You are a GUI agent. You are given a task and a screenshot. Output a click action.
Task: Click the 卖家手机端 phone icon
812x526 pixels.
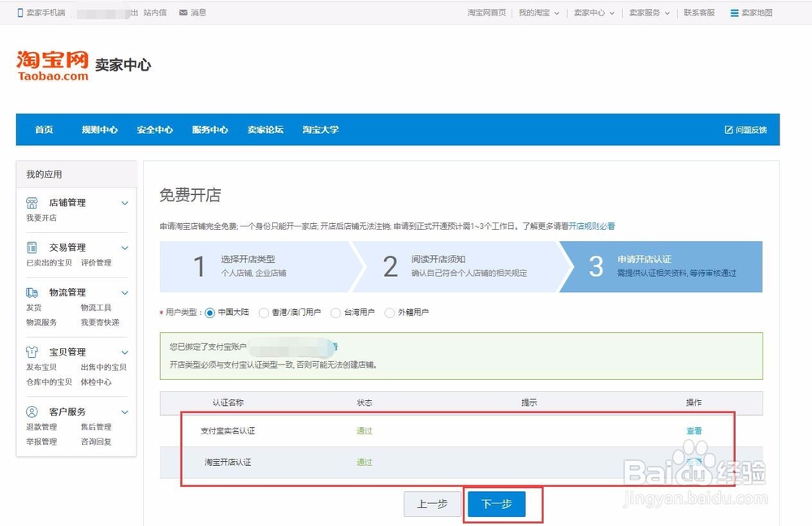20,13
